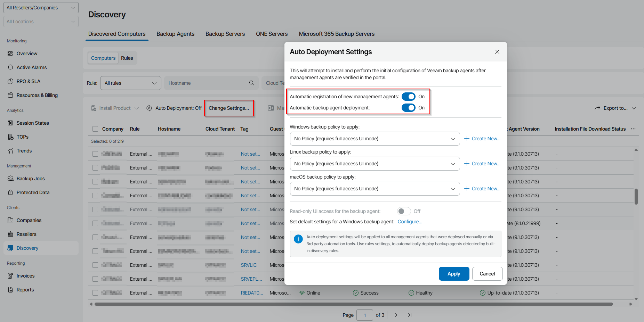
Task: Click the page number input field
Action: point(364,315)
